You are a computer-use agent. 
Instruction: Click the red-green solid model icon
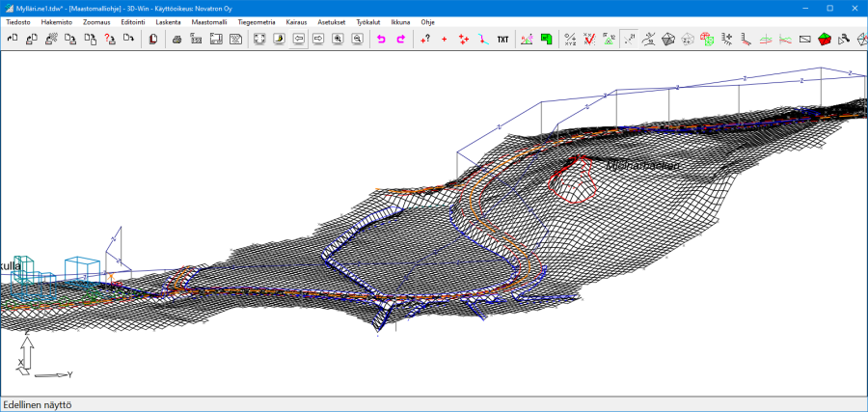pyautogui.click(x=825, y=40)
